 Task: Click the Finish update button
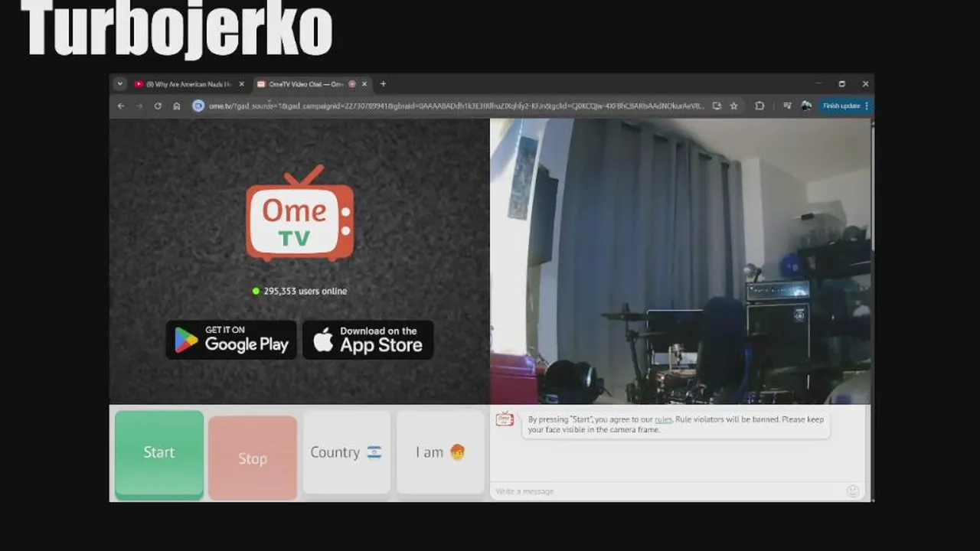coord(841,106)
